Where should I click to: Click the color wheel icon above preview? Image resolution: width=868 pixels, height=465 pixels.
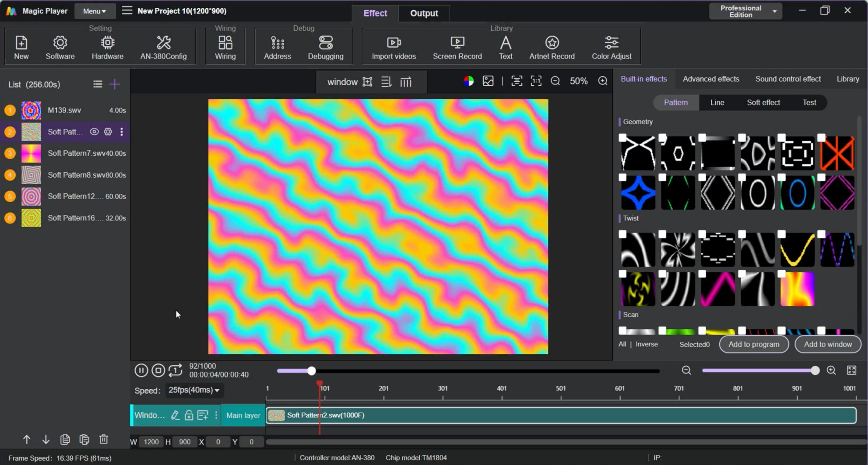468,81
